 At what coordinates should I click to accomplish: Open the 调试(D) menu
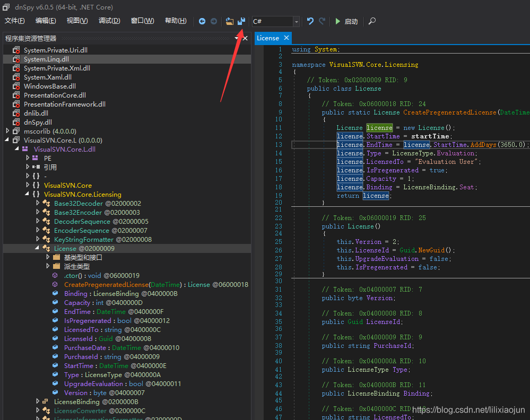pyautogui.click(x=109, y=21)
